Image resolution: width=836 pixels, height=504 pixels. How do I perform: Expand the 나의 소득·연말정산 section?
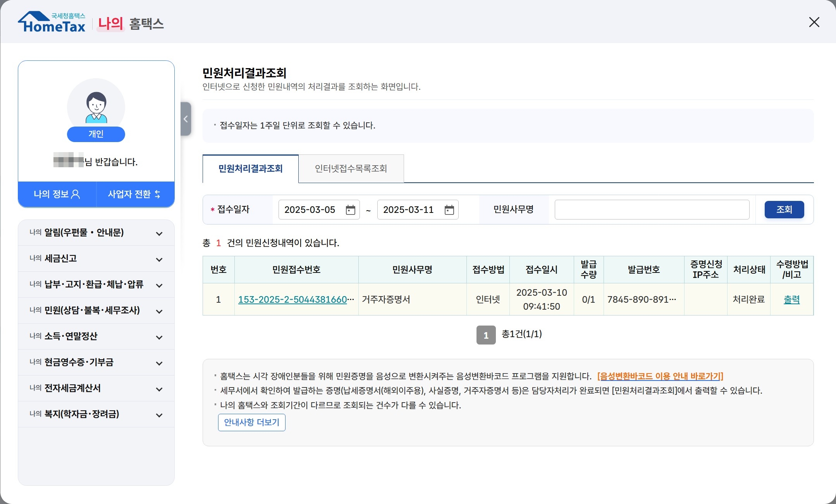coord(96,336)
